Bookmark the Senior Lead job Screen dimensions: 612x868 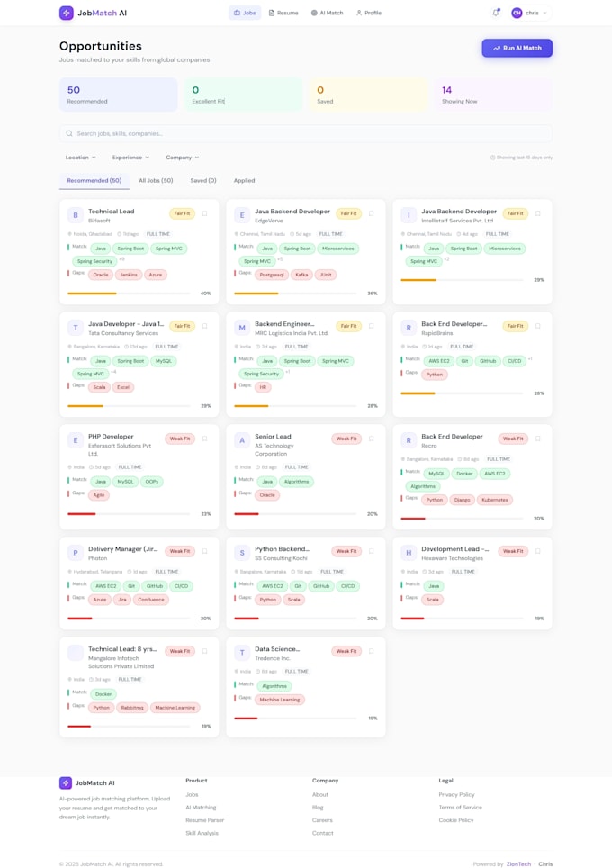(372, 439)
